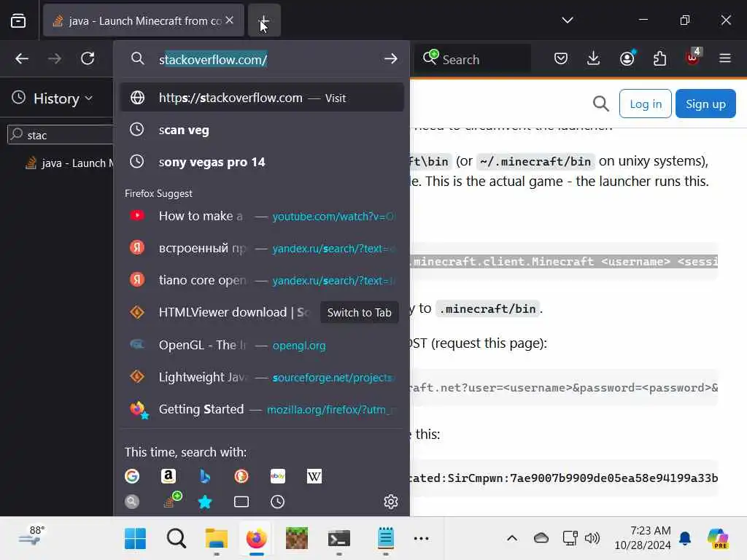Search this time with Bing

click(x=205, y=476)
